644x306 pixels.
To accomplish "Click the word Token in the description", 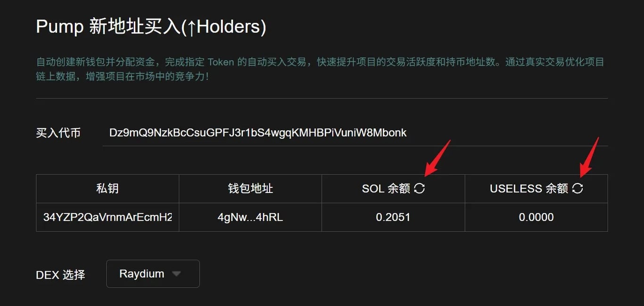I will pyautogui.click(x=221, y=62).
